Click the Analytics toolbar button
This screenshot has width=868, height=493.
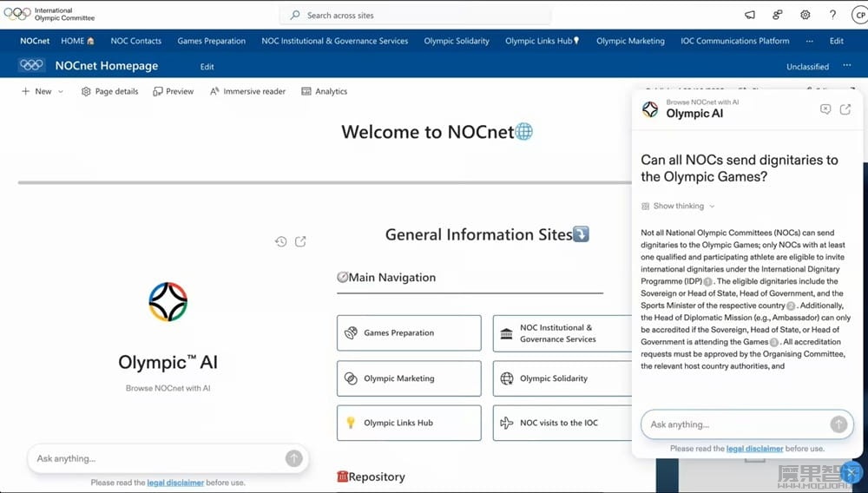tap(324, 91)
